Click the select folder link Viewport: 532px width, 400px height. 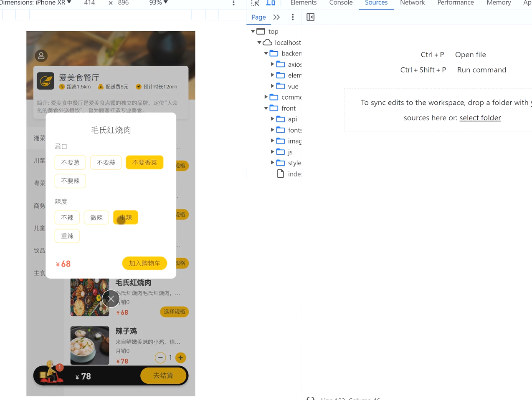click(x=480, y=118)
